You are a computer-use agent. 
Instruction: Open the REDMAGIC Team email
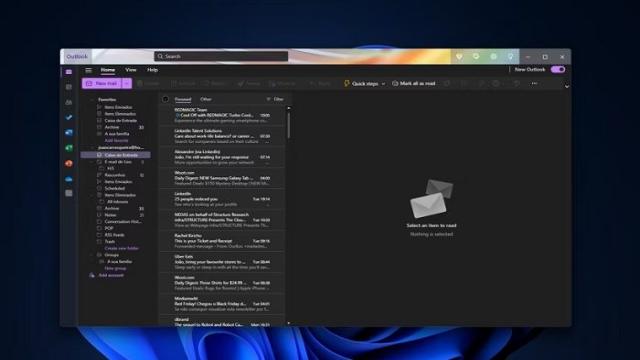tap(222, 115)
